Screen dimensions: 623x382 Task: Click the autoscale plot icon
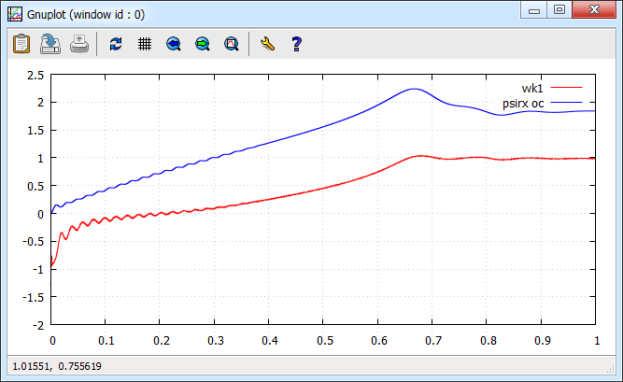click(x=231, y=44)
